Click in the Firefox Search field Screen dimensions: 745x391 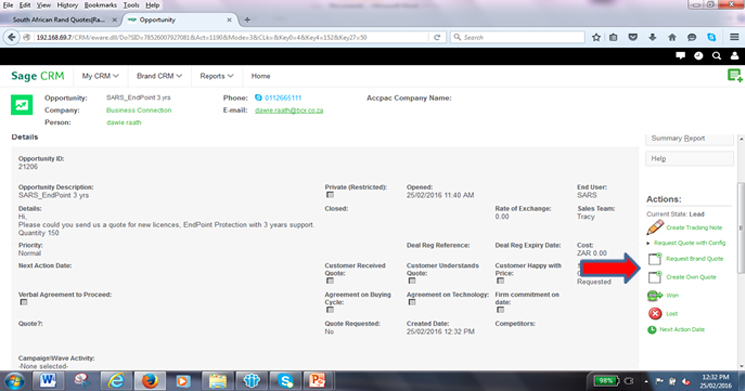tap(517, 37)
